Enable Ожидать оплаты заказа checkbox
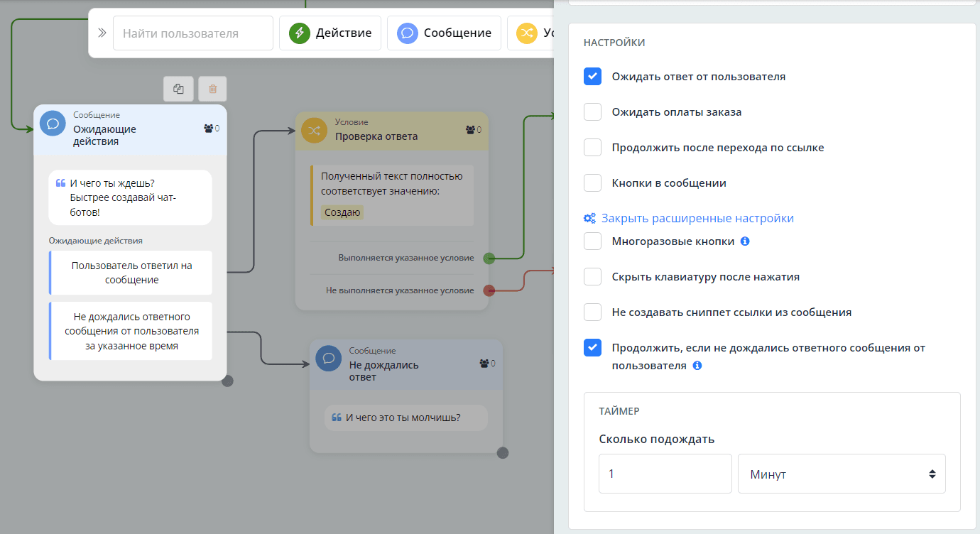Image resolution: width=980 pixels, height=534 pixels. [592, 111]
